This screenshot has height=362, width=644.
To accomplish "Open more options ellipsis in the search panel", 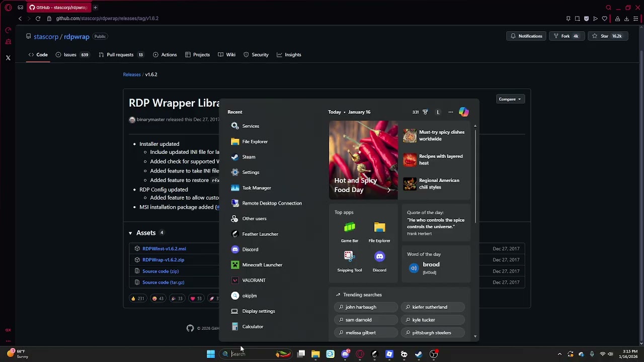I will tap(451, 112).
